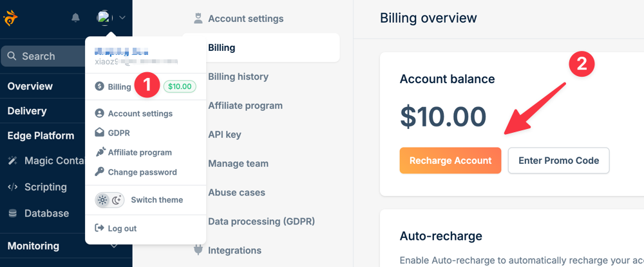Open Billing history in settings list

(238, 77)
